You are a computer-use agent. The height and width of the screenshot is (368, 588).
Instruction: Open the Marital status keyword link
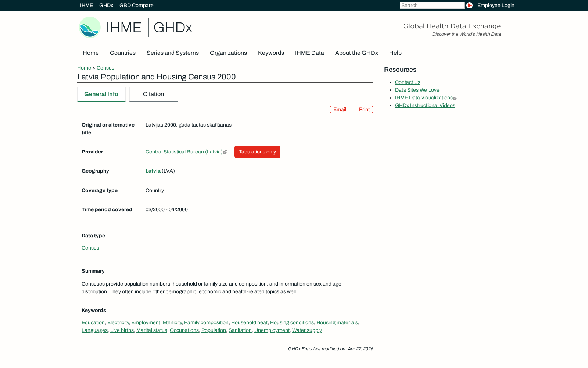tap(152, 330)
